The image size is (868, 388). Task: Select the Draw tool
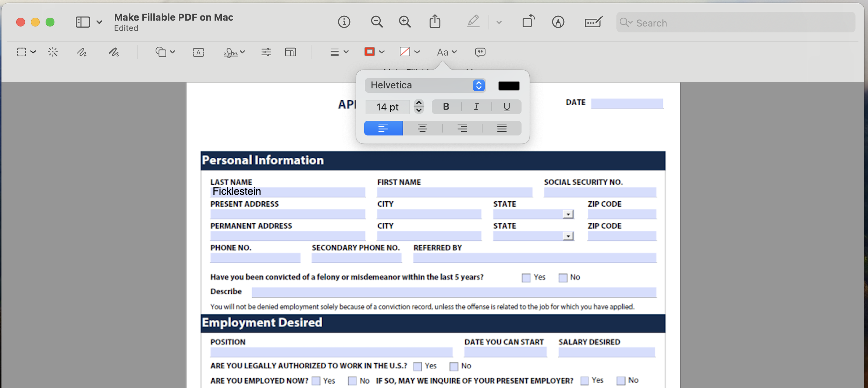click(114, 52)
